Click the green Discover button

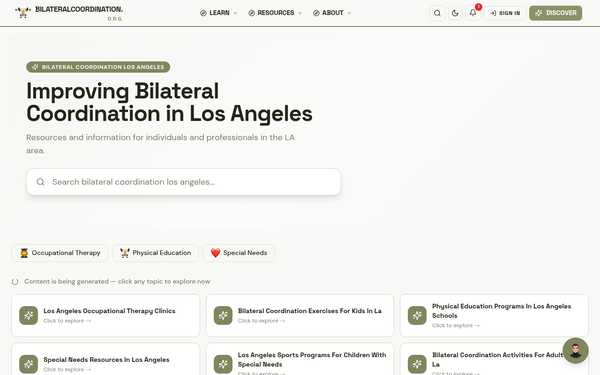pos(556,13)
